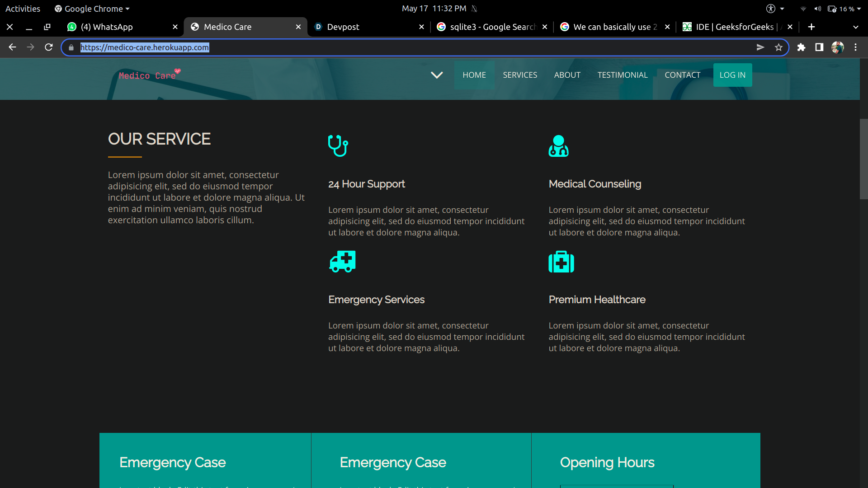Click the Premium Healthcare medical kit icon
This screenshot has height=488, width=868.
[x=561, y=262]
